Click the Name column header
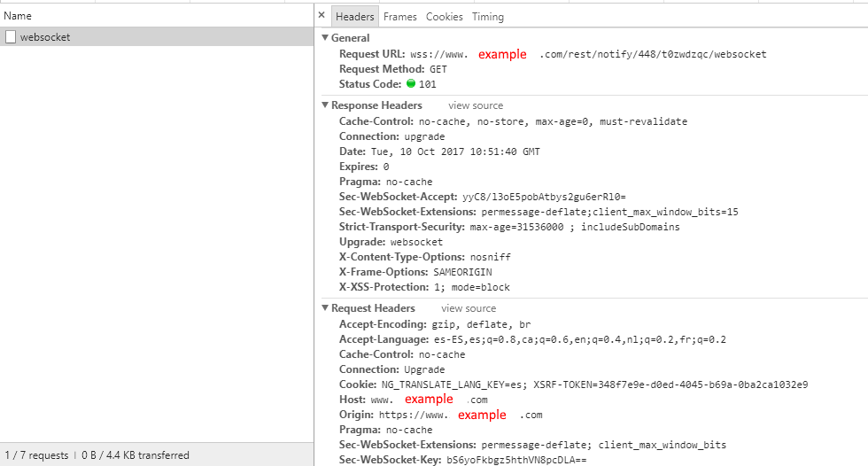The image size is (868, 466). pyautogui.click(x=18, y=16)
